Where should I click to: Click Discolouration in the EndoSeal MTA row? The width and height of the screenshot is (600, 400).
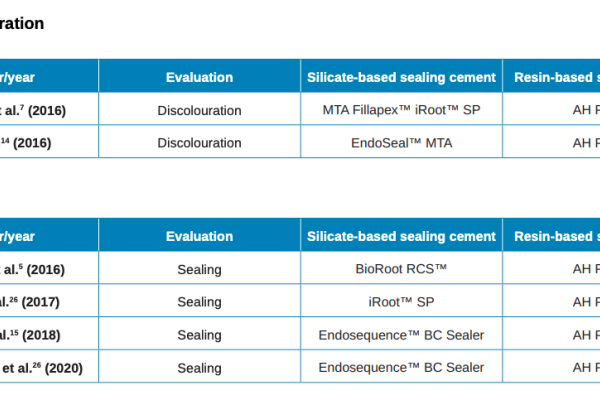[x=199, y=143]
